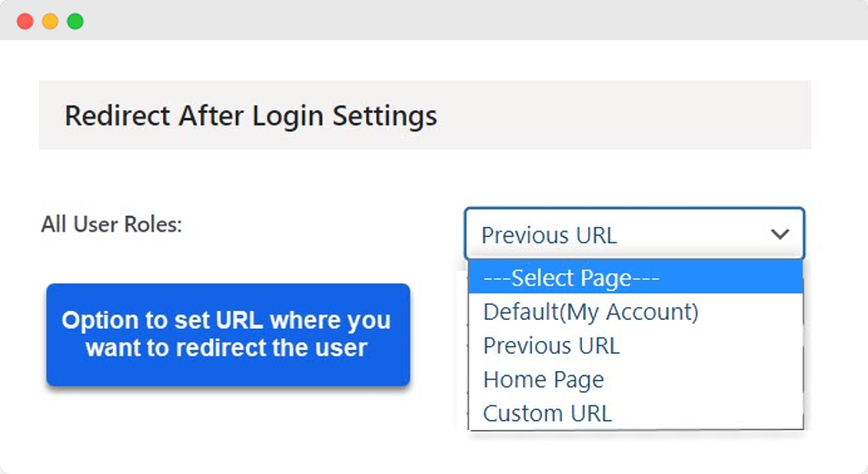Click the selected 'Previous URL' value in the combo box

548,235
